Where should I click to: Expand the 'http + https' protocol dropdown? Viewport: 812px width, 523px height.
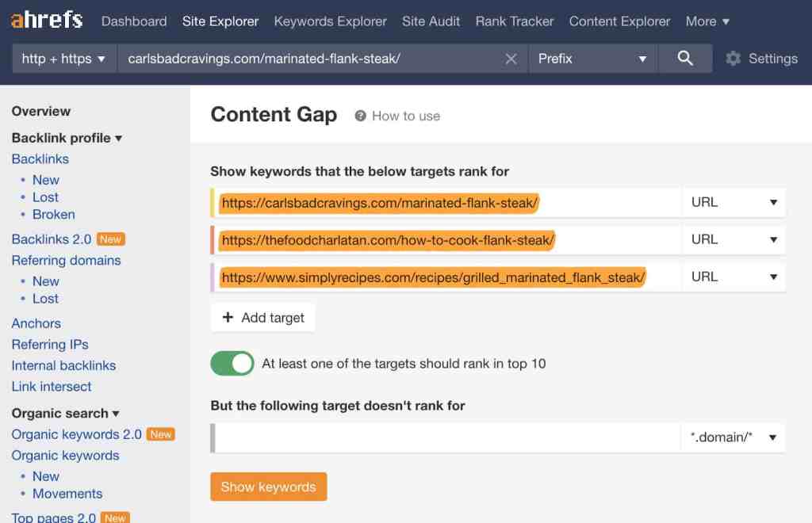coord(63,58)
